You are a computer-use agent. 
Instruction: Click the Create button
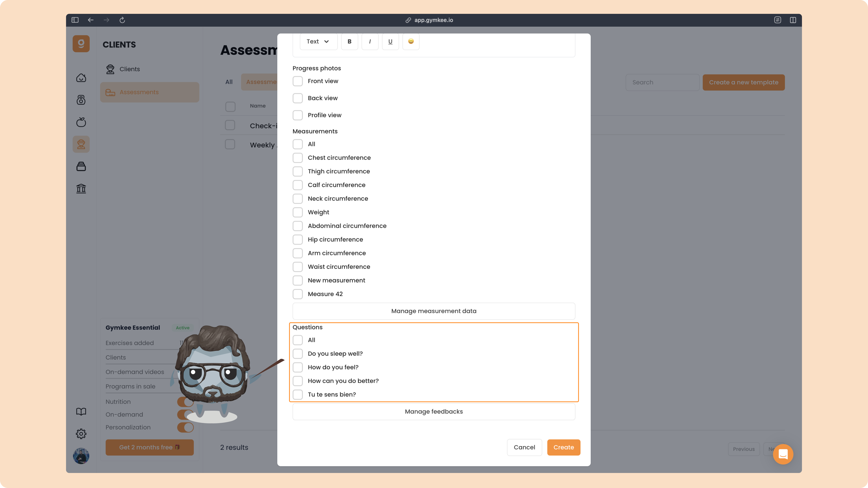pyautogui.click(x=564, y=447)
